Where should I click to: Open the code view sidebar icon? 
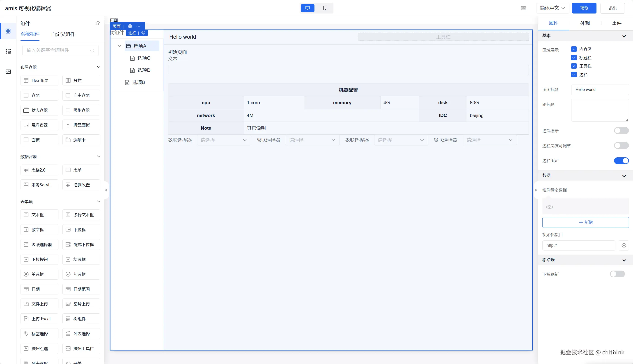tap(8, 72)
